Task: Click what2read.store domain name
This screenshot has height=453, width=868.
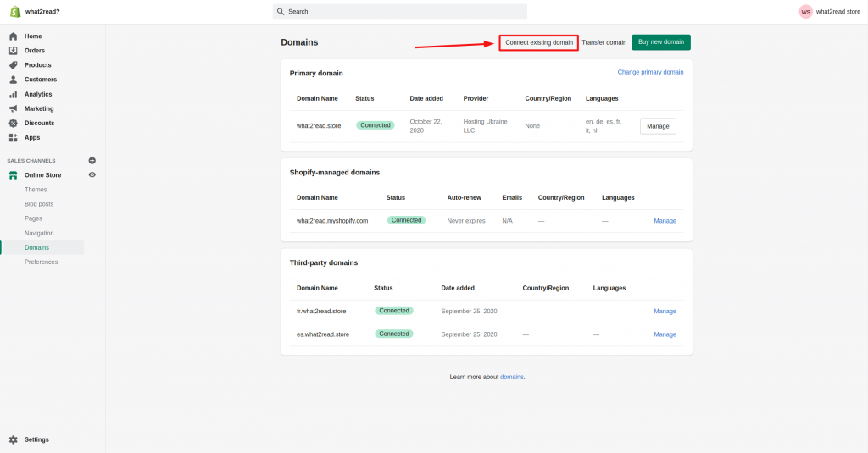Action: click(319, 126)
